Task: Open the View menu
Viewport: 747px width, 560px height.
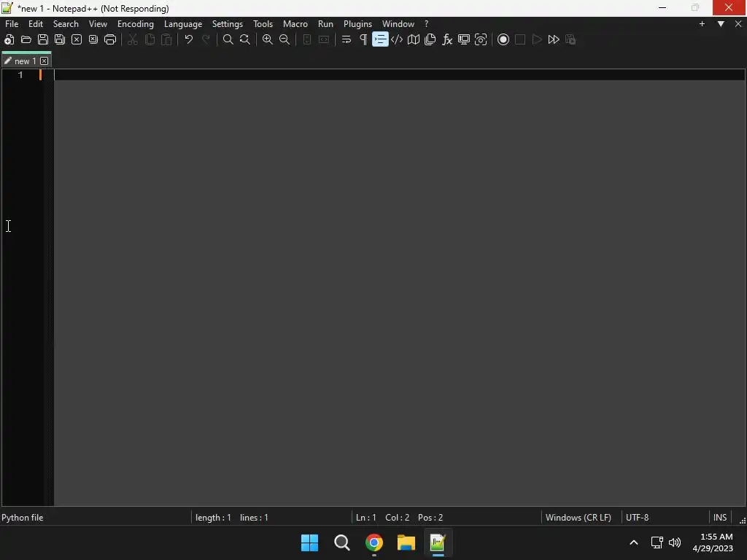Action: (x=98, y=24)
